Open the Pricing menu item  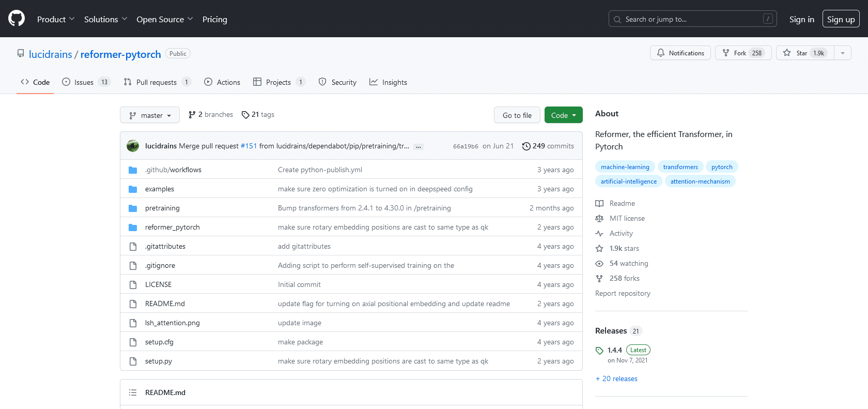215,19
